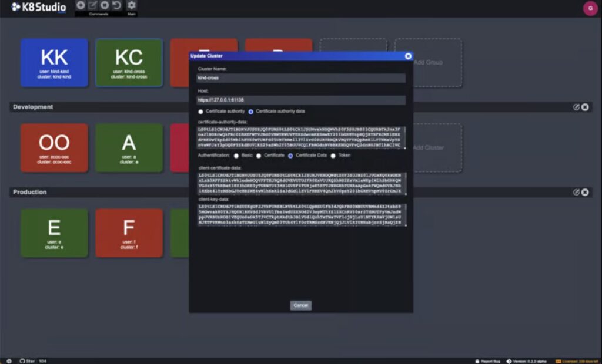602x364 pixels.
Task: Click the Add Group placeholder box
Action: [x=428, y=62]
